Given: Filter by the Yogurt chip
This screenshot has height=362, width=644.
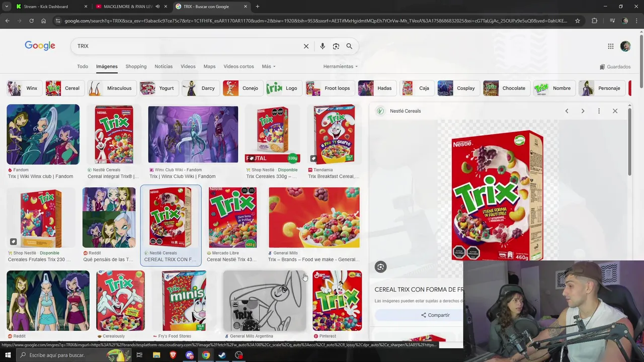Looking at the screenshot, I should (158, 88).
